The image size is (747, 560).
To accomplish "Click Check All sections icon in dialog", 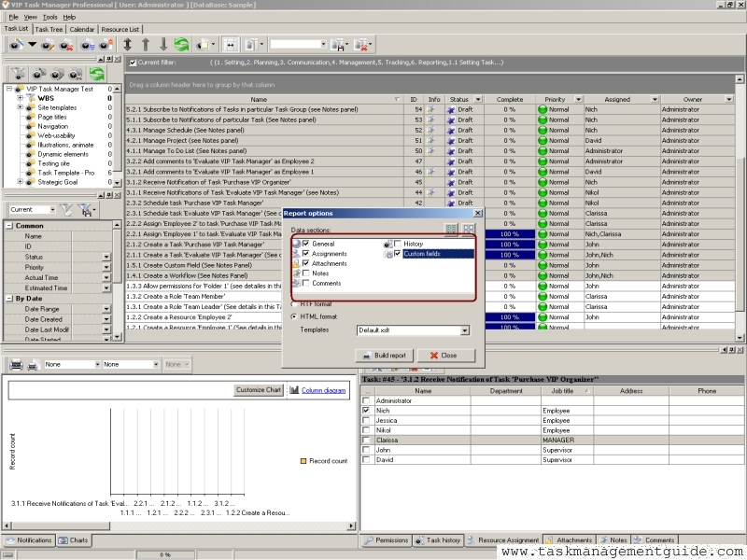I will [x=451, y=229].
